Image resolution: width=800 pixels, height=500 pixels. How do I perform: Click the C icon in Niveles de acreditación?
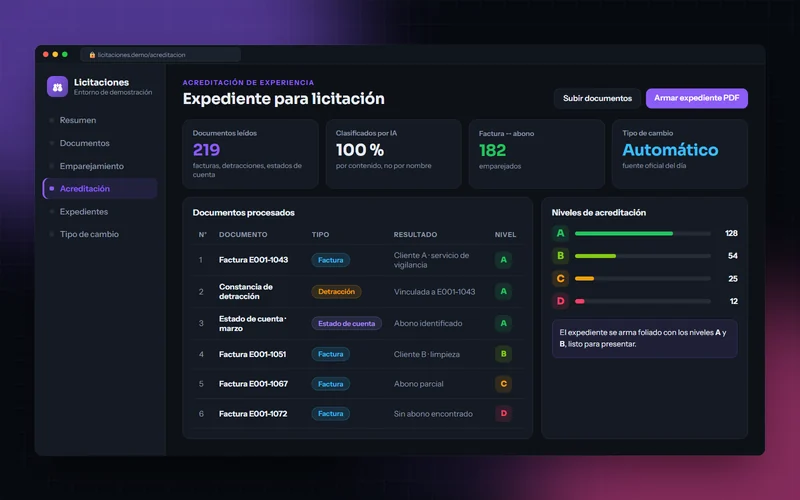pos(560,279)
